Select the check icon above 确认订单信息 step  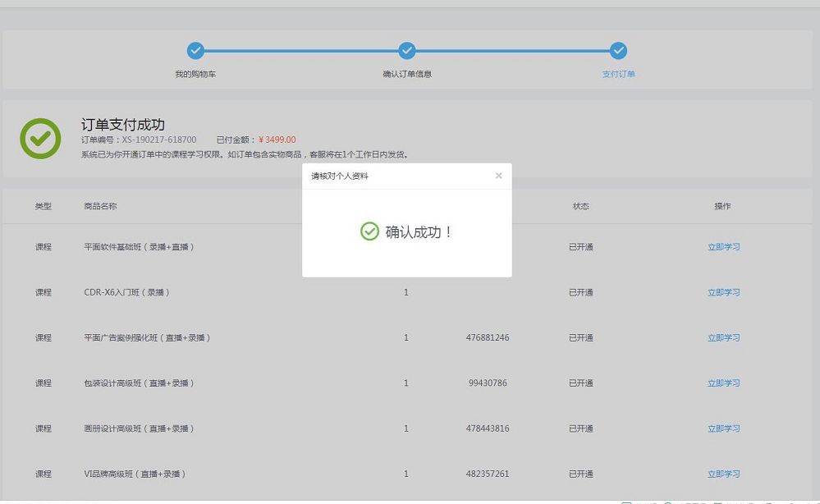coord(406,51)
